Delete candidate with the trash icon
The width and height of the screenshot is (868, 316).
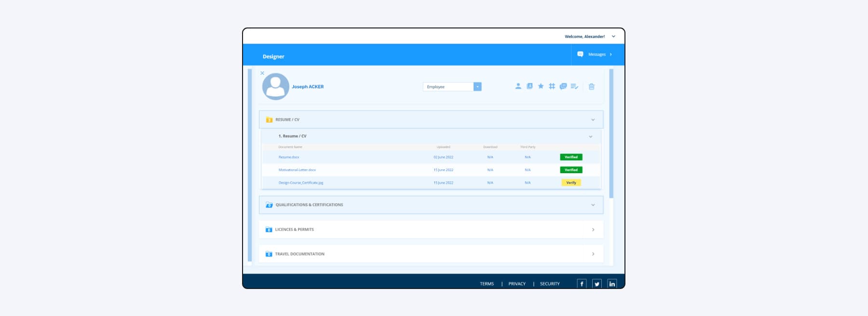pyautogui.click(x=592, y=87)
